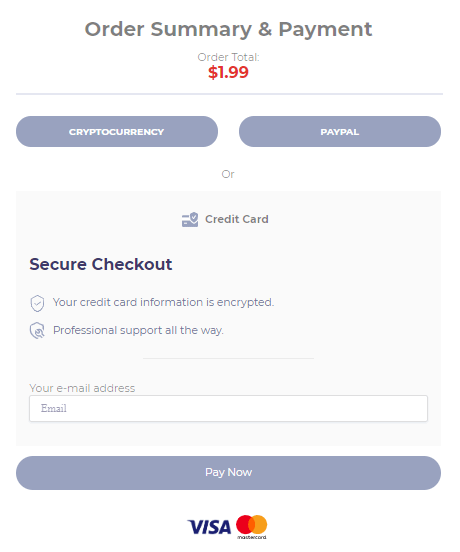
Task: Click the shield encryption icon
Action: point(37,303)
